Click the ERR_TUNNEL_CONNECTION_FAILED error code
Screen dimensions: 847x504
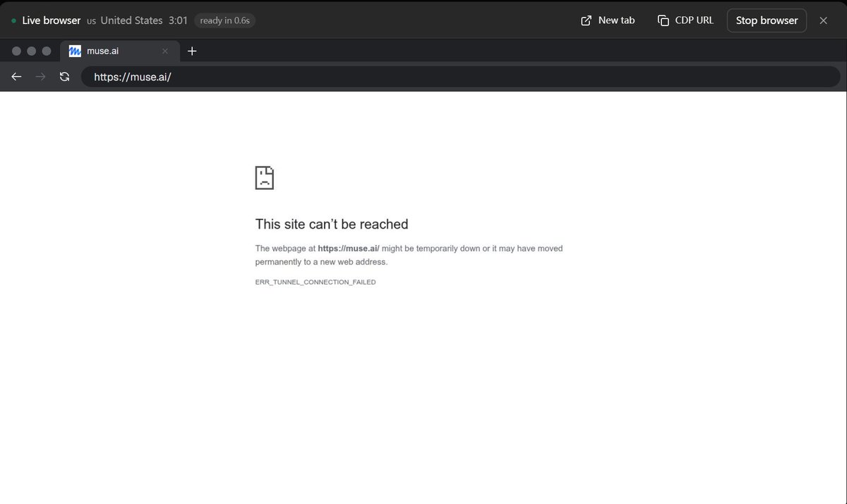[x=316, y=282]
